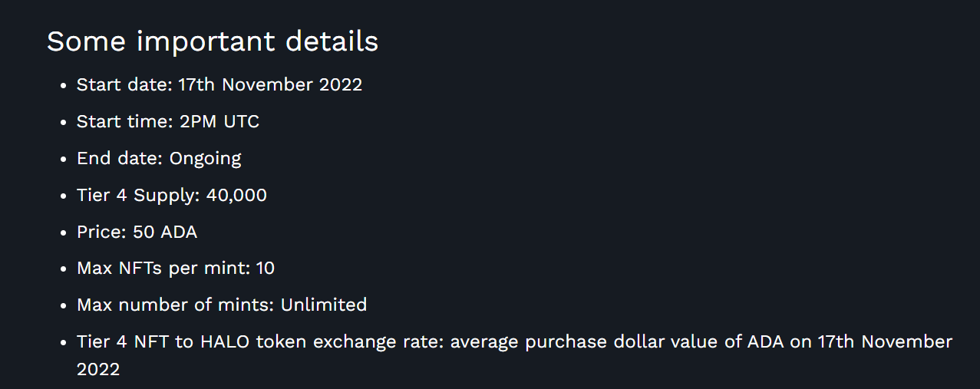Click the "Max number of mints" label
This screenshot has height=389, width=980.
click(173, 305)
